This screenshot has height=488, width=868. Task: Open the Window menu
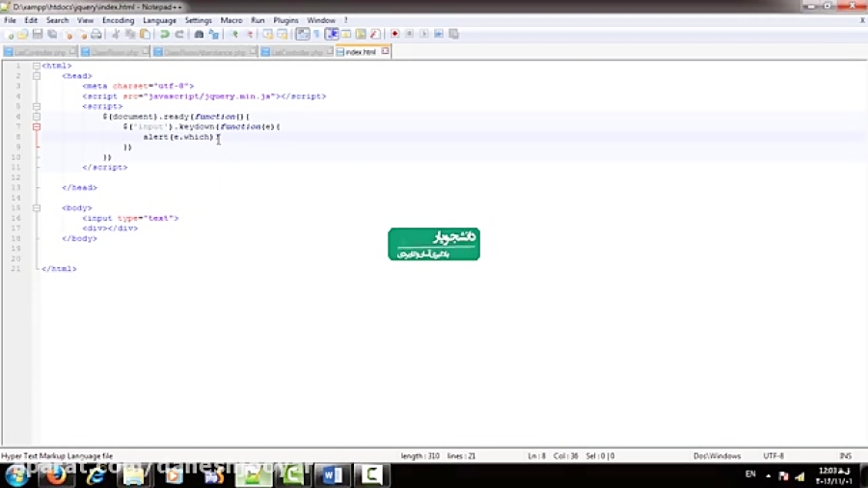coord(321,20)
